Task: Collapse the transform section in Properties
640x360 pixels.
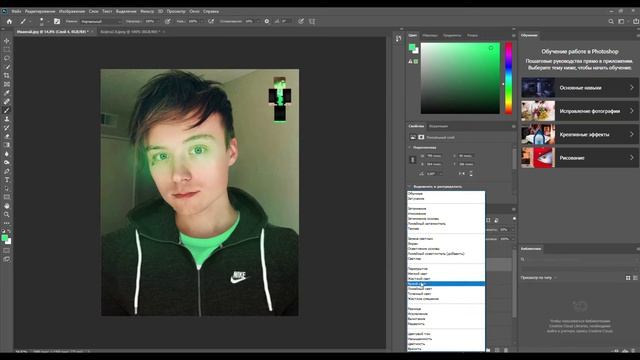Action: tap(410, 147)
